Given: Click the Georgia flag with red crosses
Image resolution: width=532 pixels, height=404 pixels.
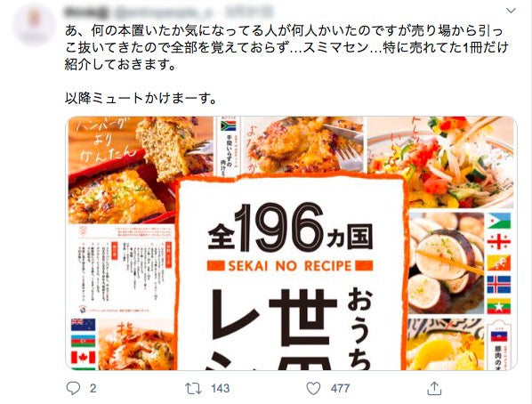Looking at the screenshot, I should coord(499,242).
